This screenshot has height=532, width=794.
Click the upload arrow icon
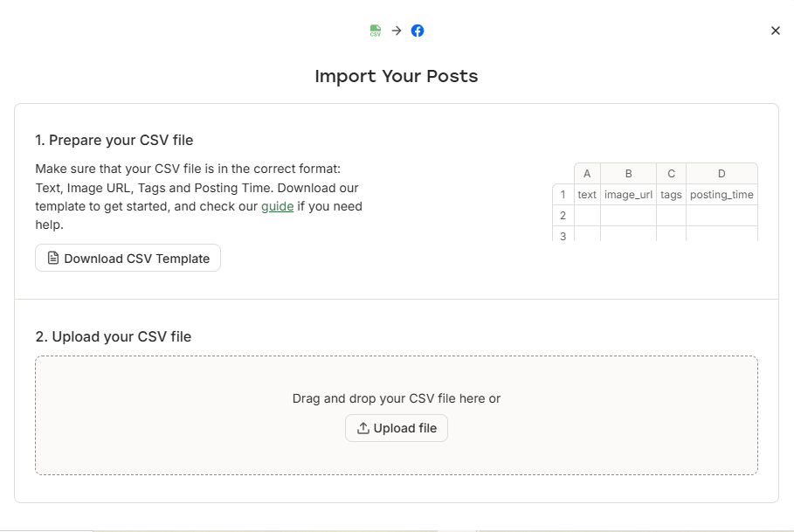363,428
